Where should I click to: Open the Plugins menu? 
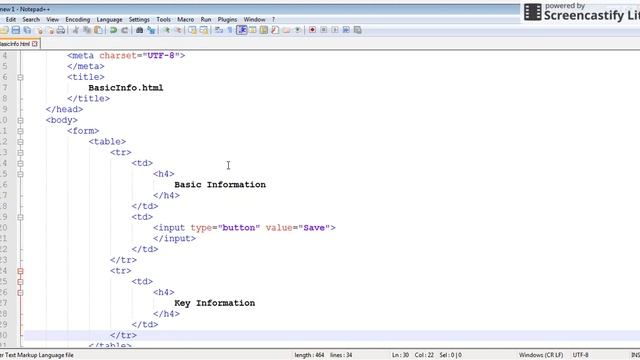[x=227, y=20]
